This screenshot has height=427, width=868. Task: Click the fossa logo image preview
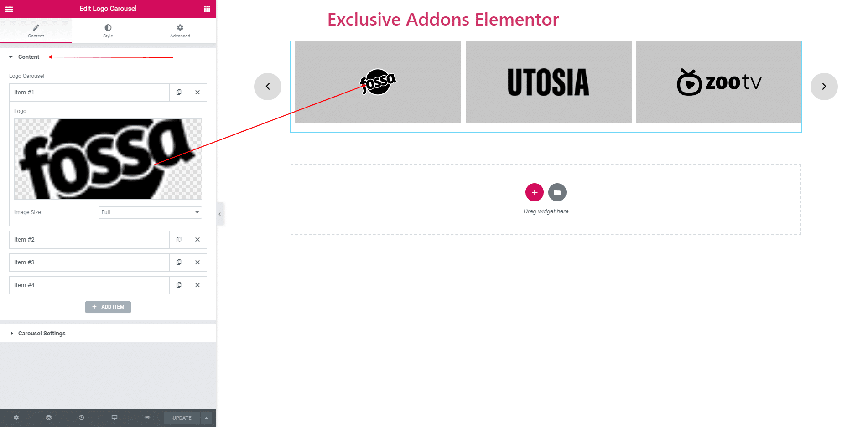[x=108, y=159]
